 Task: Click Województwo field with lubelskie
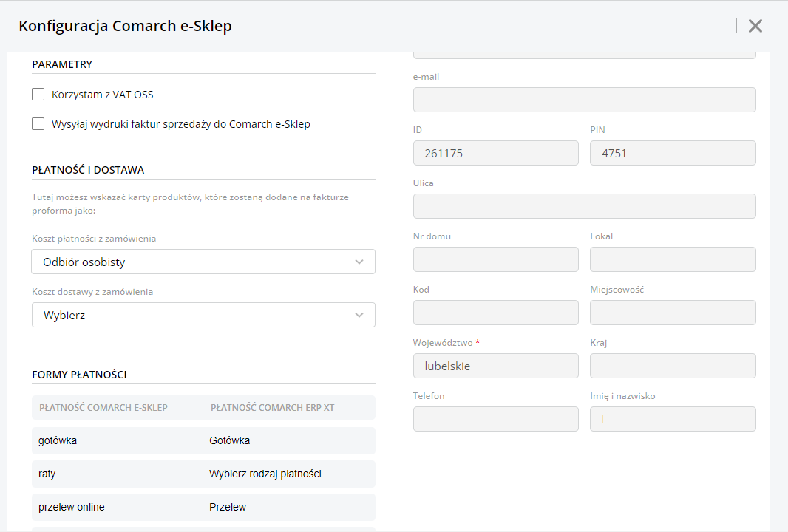(x=495, y=366)
